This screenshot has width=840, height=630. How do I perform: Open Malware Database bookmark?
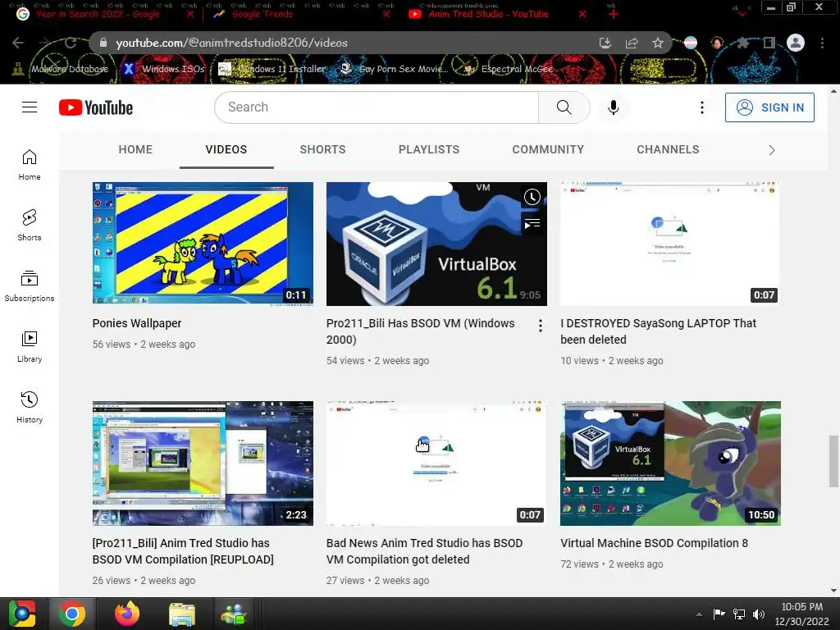tap(61, 69)
